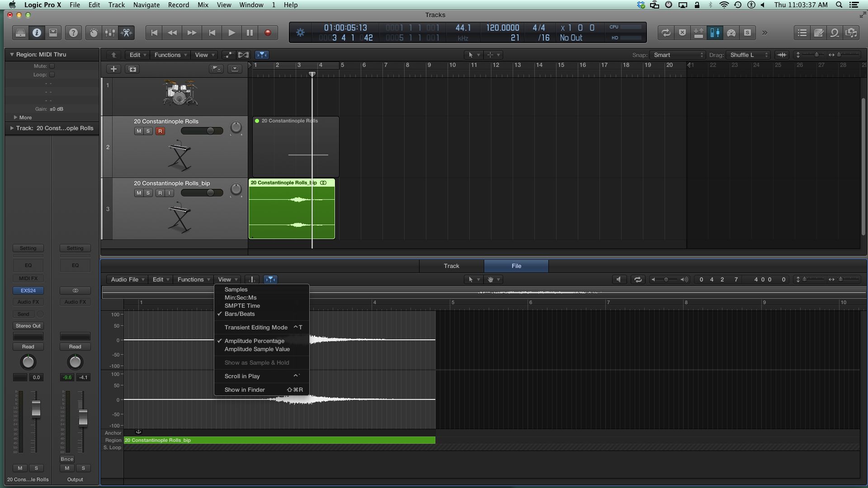Open Quick Help question mark button
Viewport: 868px width, 488px height.
point(73,33)
